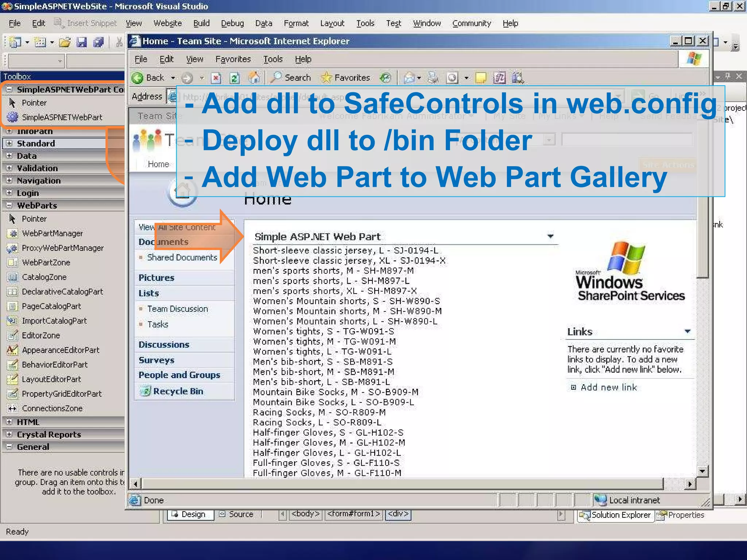Open Shared Documents link
This screenshot has height=560, width=747.
click(x=182, y=257)
